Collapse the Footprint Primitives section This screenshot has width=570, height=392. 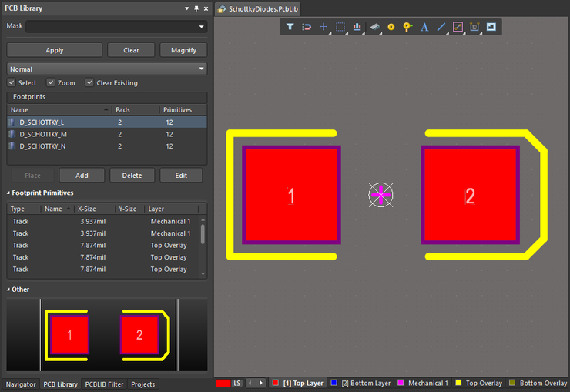[8, 193]
